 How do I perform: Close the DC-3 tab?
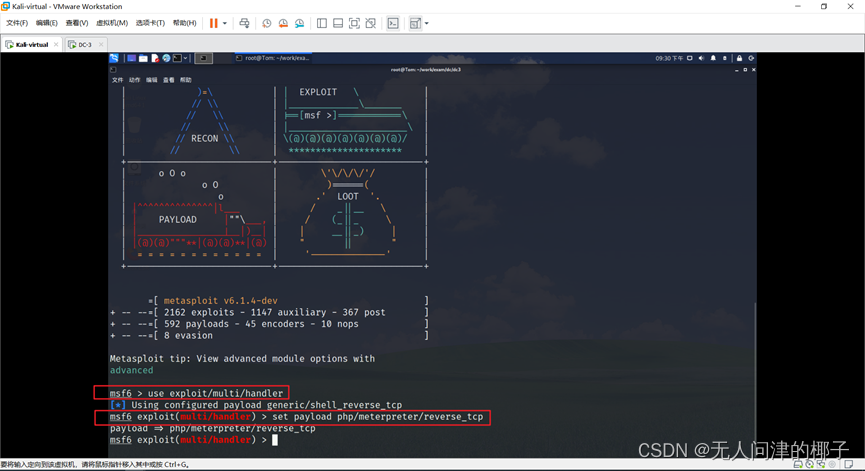[x=100, y=45]
